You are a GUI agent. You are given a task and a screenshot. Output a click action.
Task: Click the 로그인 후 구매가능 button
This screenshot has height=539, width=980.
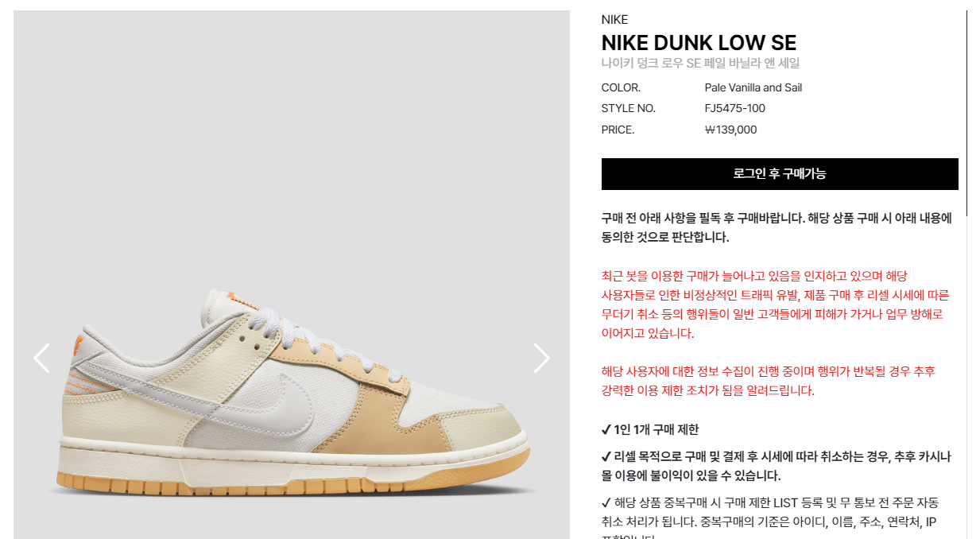[x=780, y=174]
